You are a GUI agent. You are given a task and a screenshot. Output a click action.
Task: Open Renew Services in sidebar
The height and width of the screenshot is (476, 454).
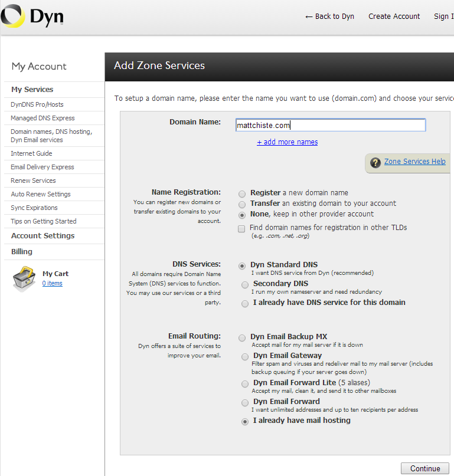point(33,180)
